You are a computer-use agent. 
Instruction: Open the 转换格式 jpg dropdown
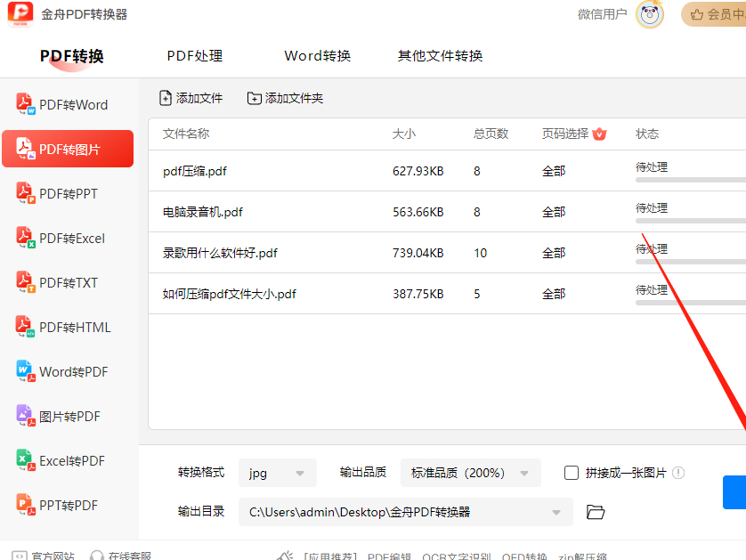(278, 473)
